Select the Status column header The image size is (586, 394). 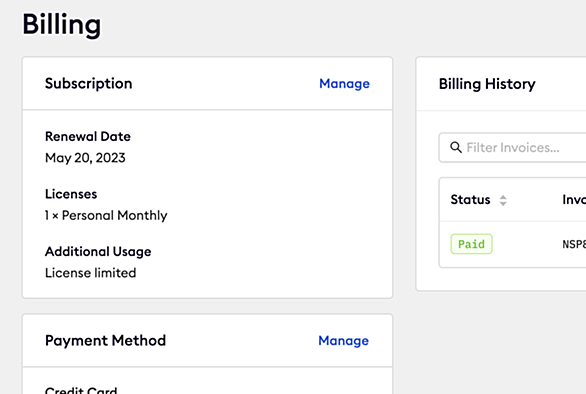tap(470, 200)
